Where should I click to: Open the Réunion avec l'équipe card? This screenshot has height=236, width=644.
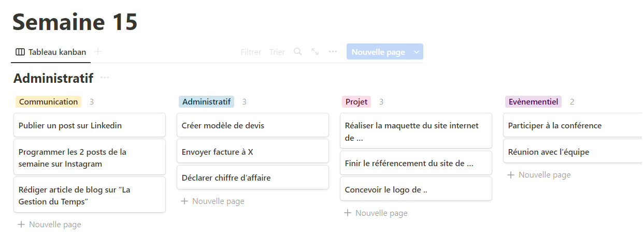click(574, 152)
